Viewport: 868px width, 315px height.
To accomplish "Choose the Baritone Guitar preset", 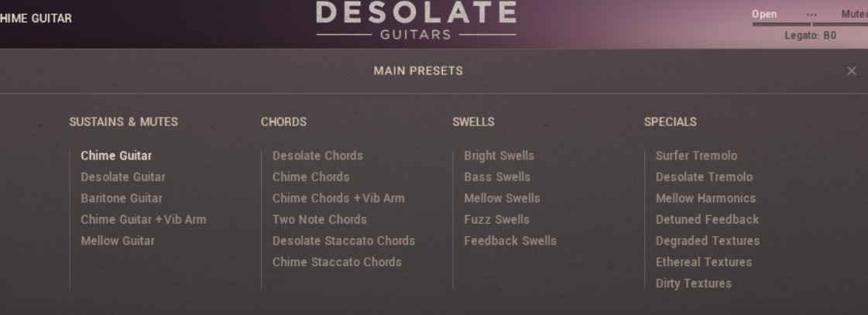I will point(122,198).
